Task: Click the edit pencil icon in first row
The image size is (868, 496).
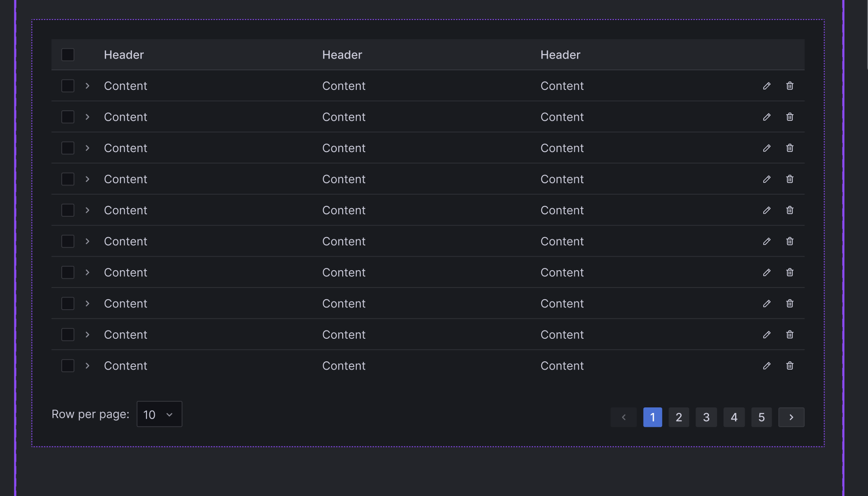Action: (767, 86)
